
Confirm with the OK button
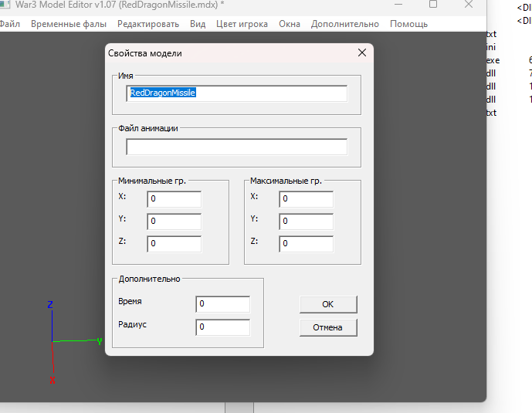click(328, 304)
